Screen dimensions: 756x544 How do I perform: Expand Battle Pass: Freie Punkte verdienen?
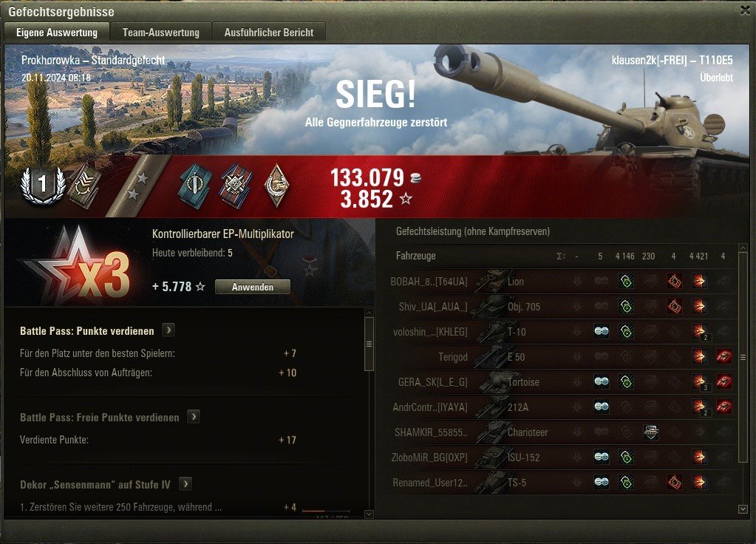[194, 417]
